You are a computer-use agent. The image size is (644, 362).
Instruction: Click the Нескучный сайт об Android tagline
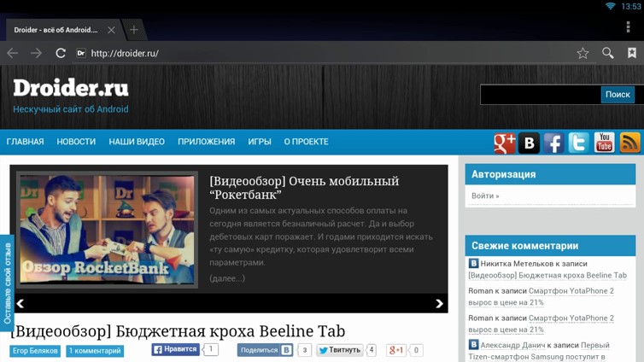(71, 109)
